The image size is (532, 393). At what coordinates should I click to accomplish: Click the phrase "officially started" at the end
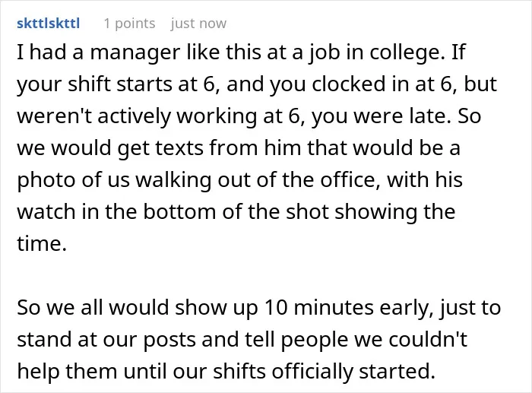[x=353, y=371]
